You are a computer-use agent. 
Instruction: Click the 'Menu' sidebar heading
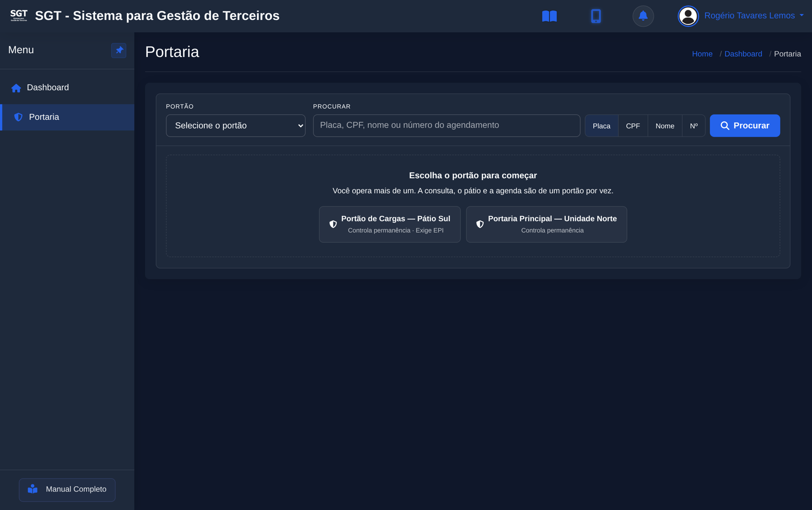[21, 50]
